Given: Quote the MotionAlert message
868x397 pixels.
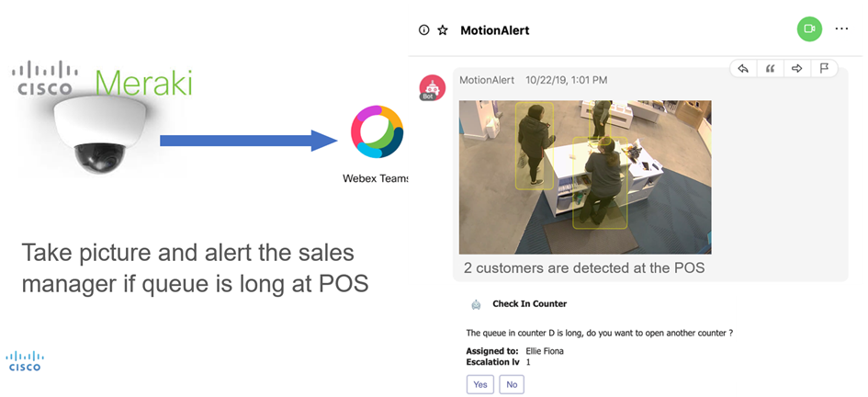Looking at the screenshot, I should [771, 68].
